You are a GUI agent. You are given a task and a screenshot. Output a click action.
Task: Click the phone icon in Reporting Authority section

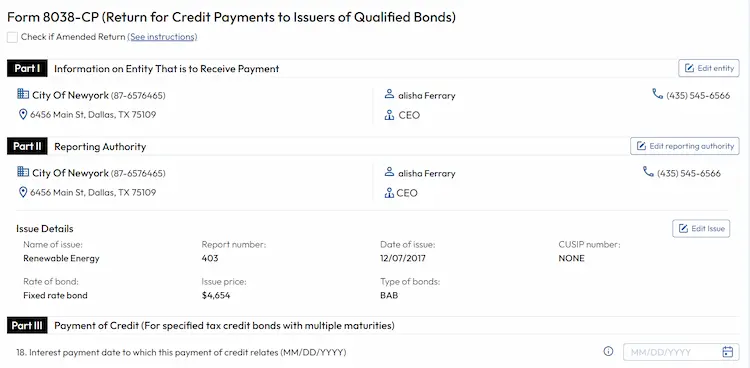pos(648,172)
